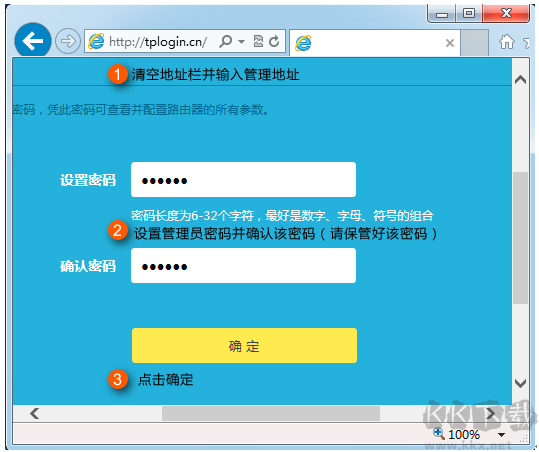The width and height of the screenshot is (539, 452).
Task: Click the horizontal scrollbar left arrow
Action: 34,413
